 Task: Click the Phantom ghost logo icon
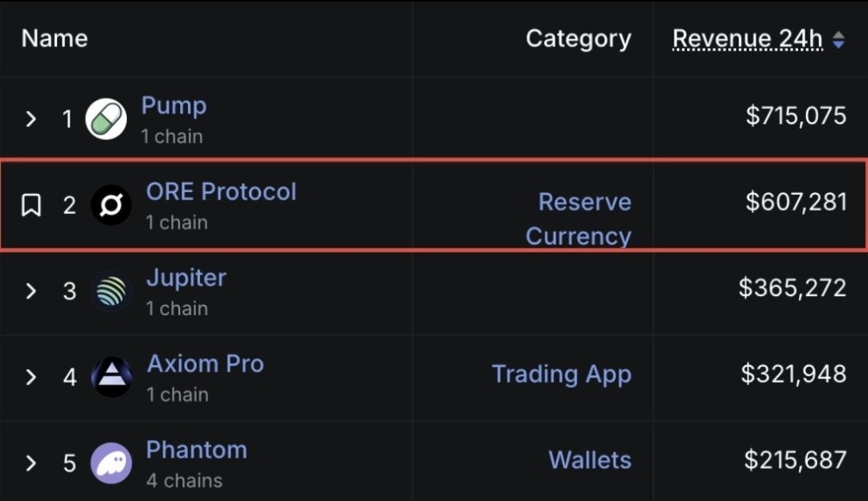click(111, 463)
